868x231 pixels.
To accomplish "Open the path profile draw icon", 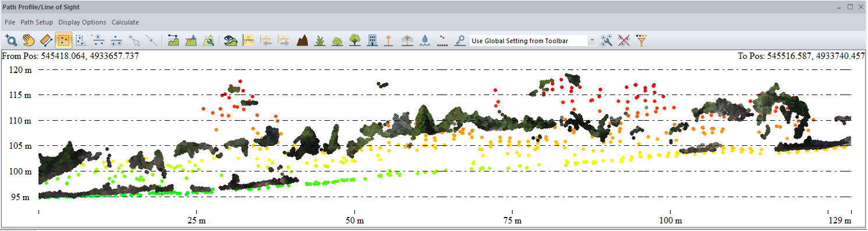I will [x=173, y=40].
